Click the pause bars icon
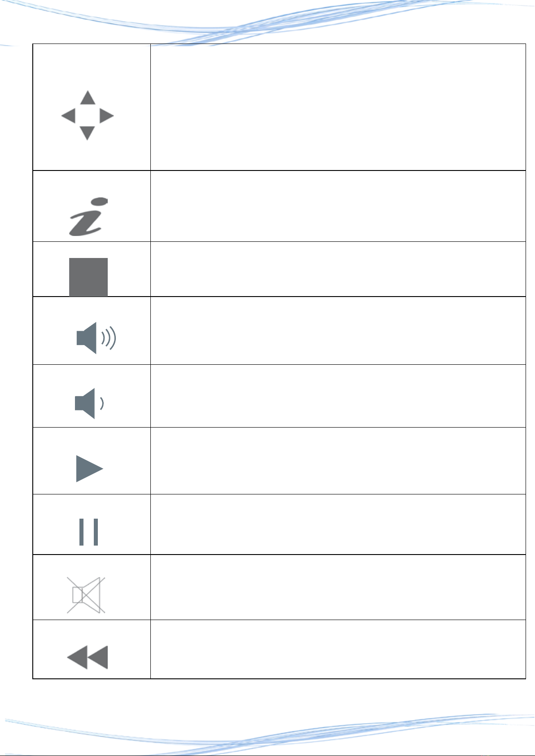This screenshot has width=535, height=756. (x=89, y=532)
